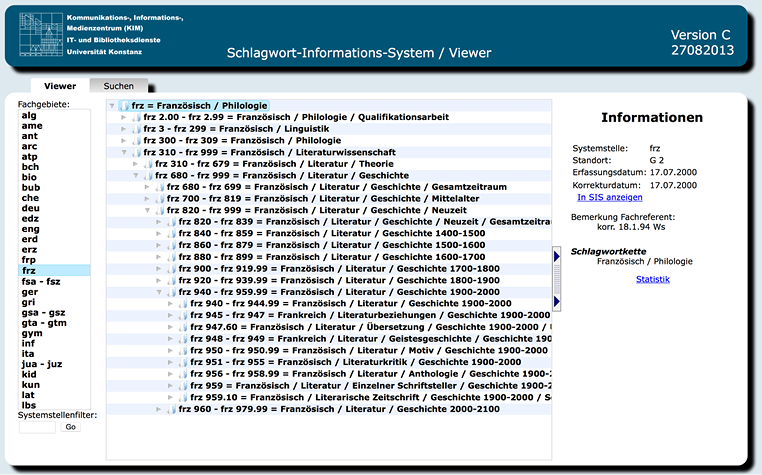This screenshot has height=475, width=762.
Task: Select the bio subject area
Action: [29, 177]
